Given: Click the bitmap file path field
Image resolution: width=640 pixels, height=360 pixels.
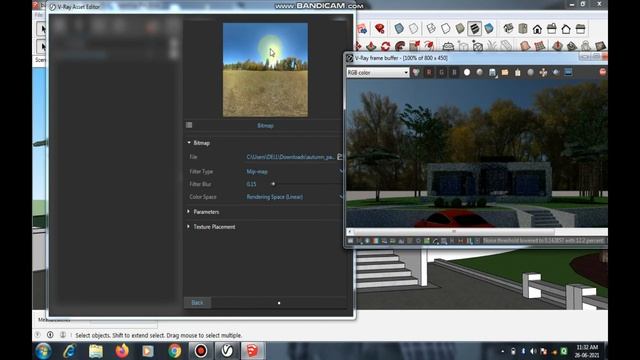Looking at the screenshot, I should point(290,157).
